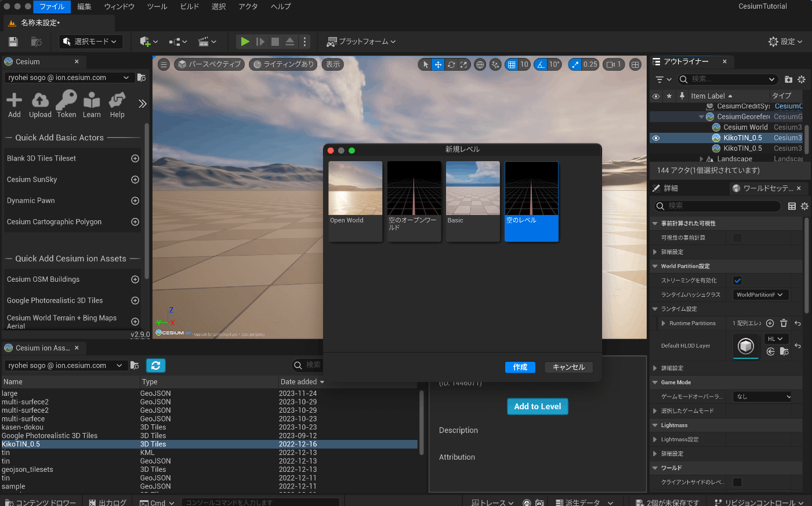
Task: Select the Default HLOD Layer asset thumbnail
Action: coord(745,346)
